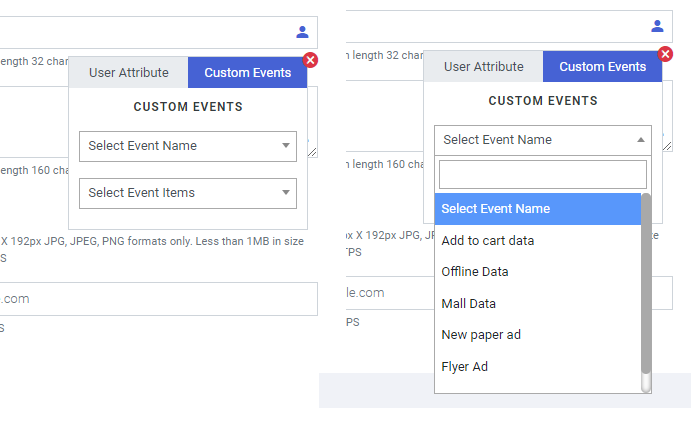The width and height of the screenshot is (691, 436).
Task: Click the event list's vertical scrollbar
Action: [x=646, y=290]
